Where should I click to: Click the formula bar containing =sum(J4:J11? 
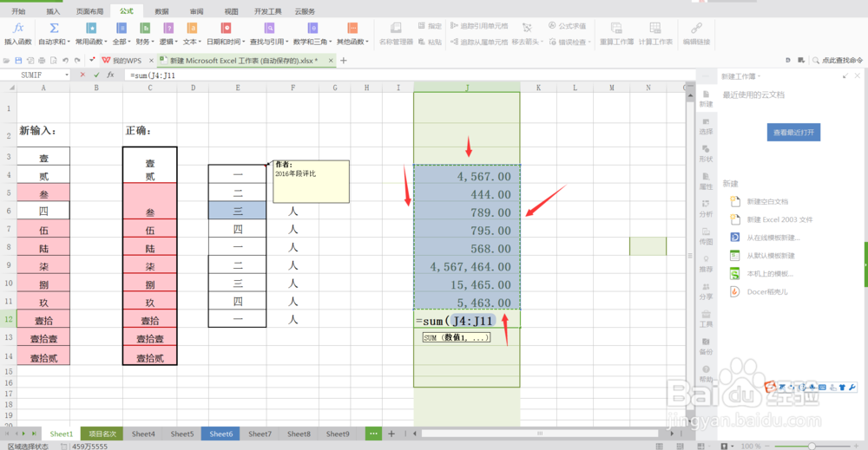click(x=410, y=75)
